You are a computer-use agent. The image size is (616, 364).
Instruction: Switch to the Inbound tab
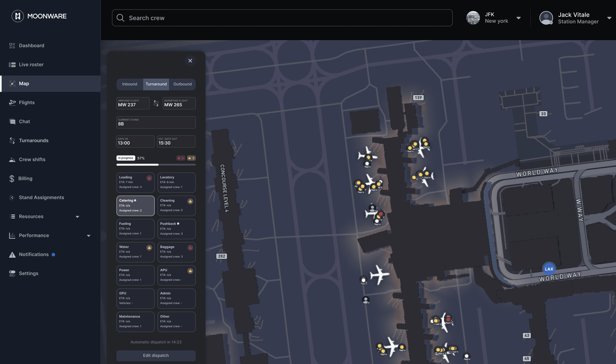pos(130,84)
